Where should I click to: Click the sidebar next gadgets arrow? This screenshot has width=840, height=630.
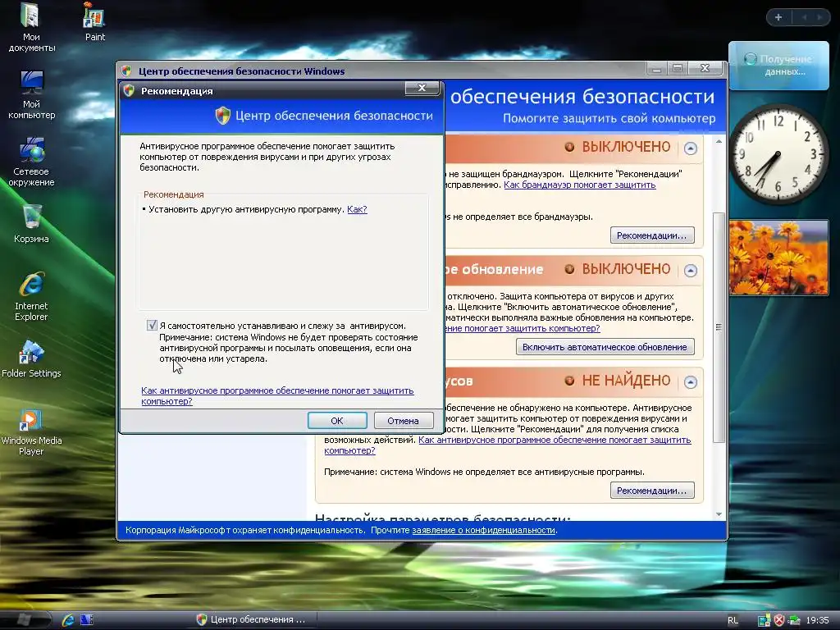[x=819, y=17]
